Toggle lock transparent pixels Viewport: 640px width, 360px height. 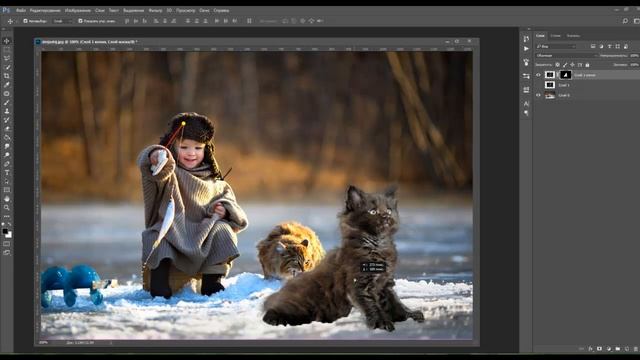[558, 64]
